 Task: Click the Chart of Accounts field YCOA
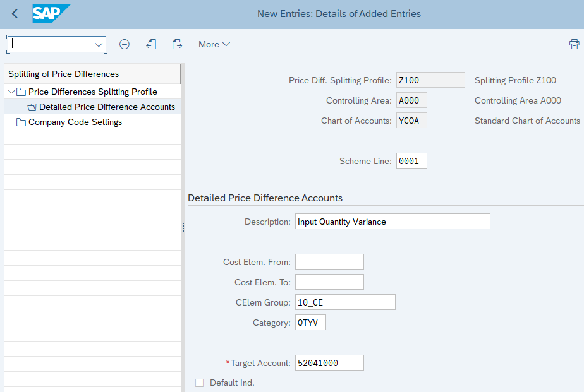411,121
